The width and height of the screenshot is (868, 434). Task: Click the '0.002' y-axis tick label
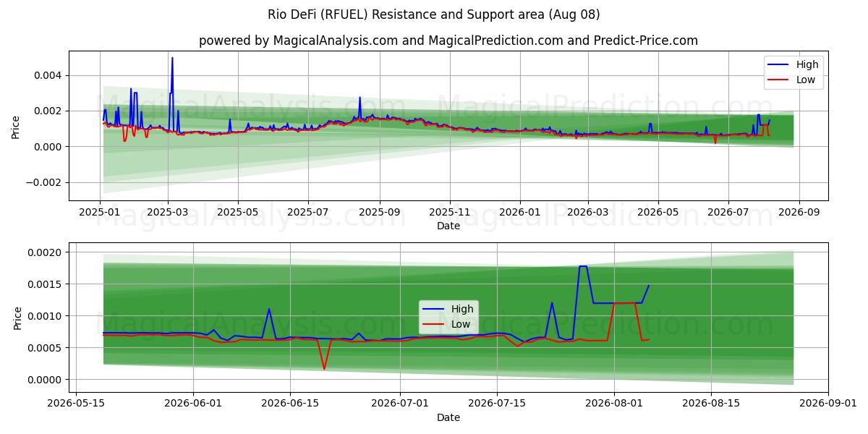tap(49, 111)
